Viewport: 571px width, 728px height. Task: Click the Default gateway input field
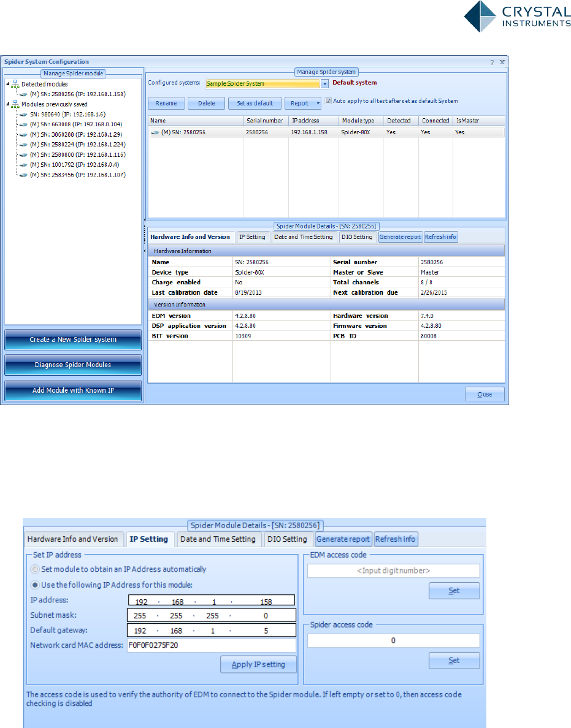(212, 631)
